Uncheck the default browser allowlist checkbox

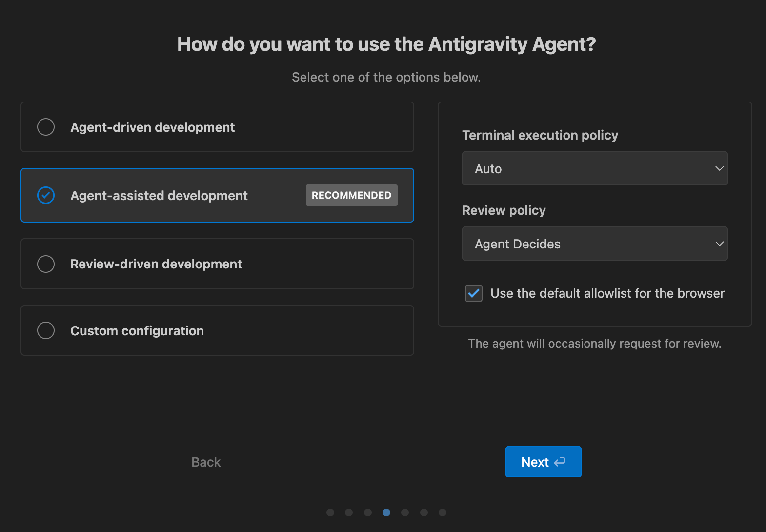(473, 293)
